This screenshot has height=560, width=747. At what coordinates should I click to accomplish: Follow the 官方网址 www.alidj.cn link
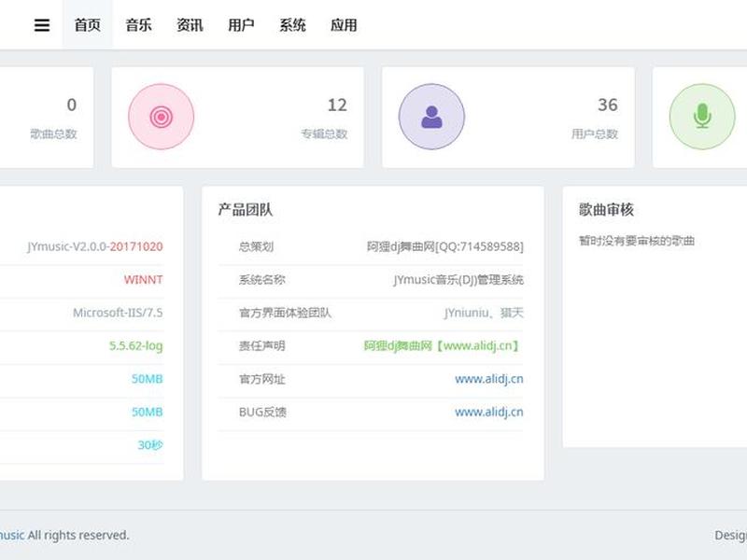pyautogui.click(x=489, y=379)
